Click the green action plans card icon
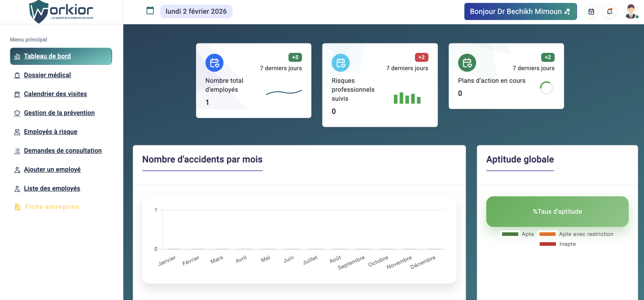This screenshot has width=644, height=300. pos(467,63)
